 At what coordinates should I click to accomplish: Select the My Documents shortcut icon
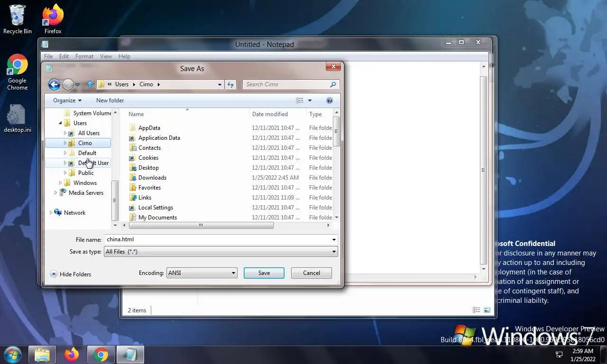coord(132,218)
